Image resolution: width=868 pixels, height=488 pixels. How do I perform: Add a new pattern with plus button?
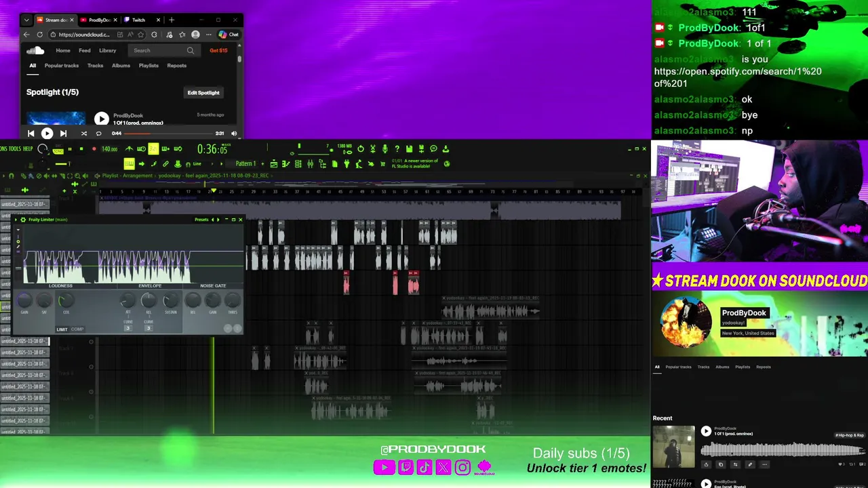(x=262, y=163)
